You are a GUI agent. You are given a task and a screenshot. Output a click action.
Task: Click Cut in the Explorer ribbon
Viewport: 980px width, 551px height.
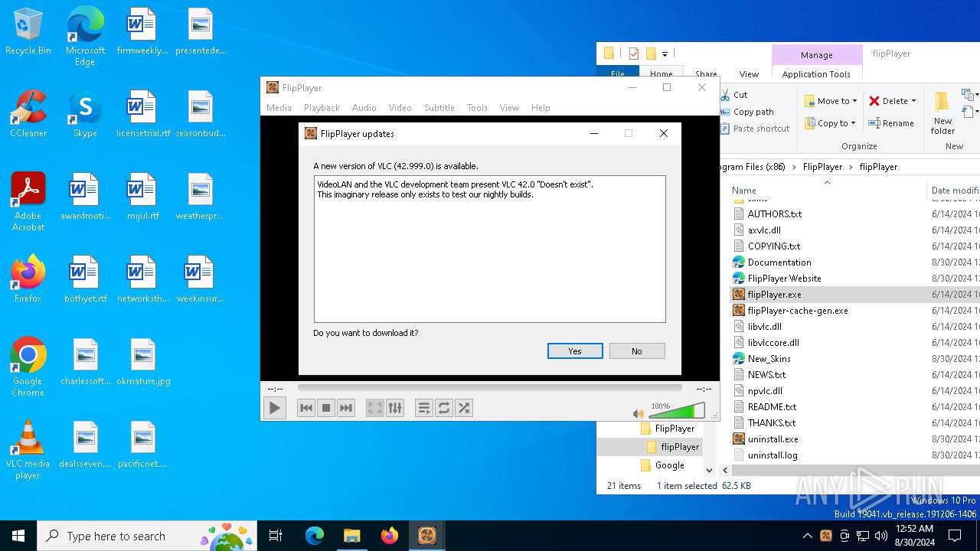point(733,95)
